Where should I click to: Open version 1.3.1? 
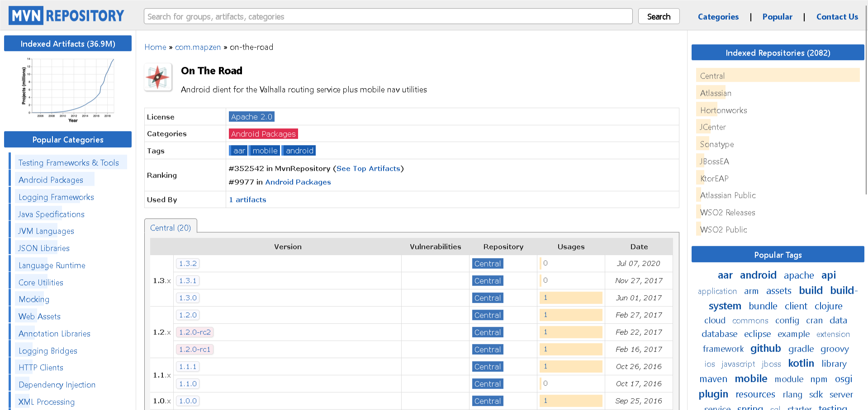[x=188, y=281]
